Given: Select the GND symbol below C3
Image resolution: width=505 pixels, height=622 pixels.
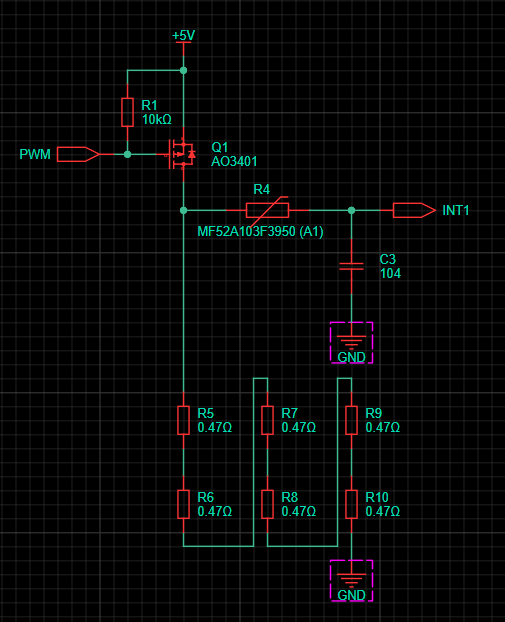Looking at the screenshot, I should [351, 343].
